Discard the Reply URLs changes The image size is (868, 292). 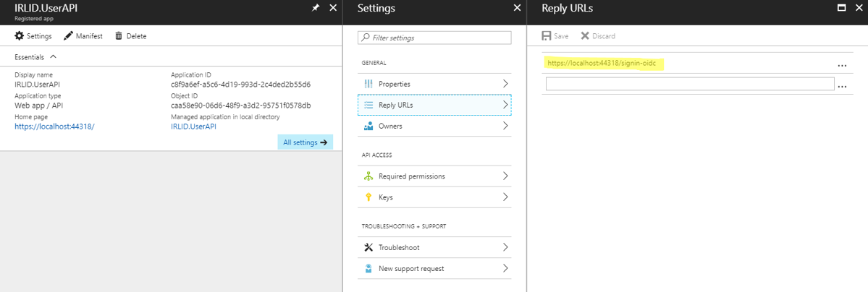[597, 36]
